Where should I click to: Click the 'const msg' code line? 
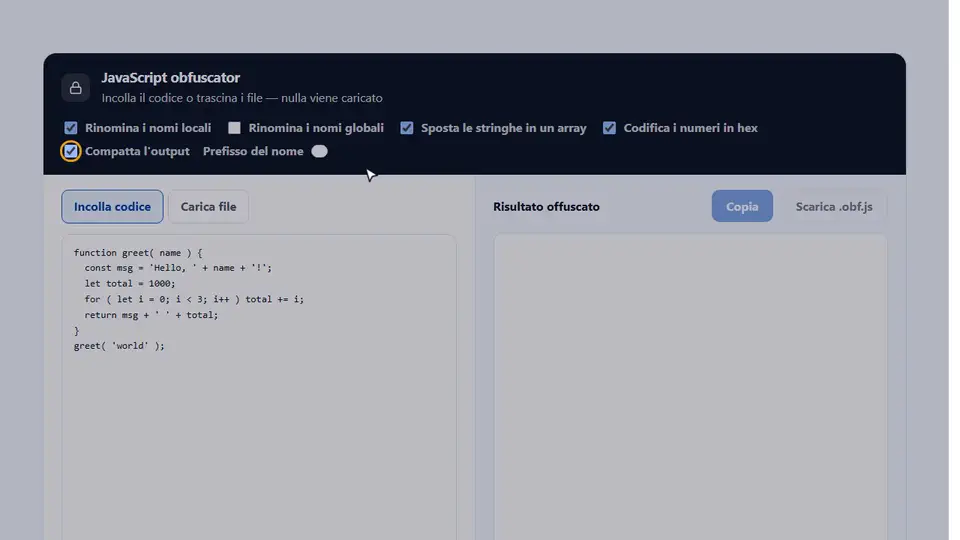point(178,268)
